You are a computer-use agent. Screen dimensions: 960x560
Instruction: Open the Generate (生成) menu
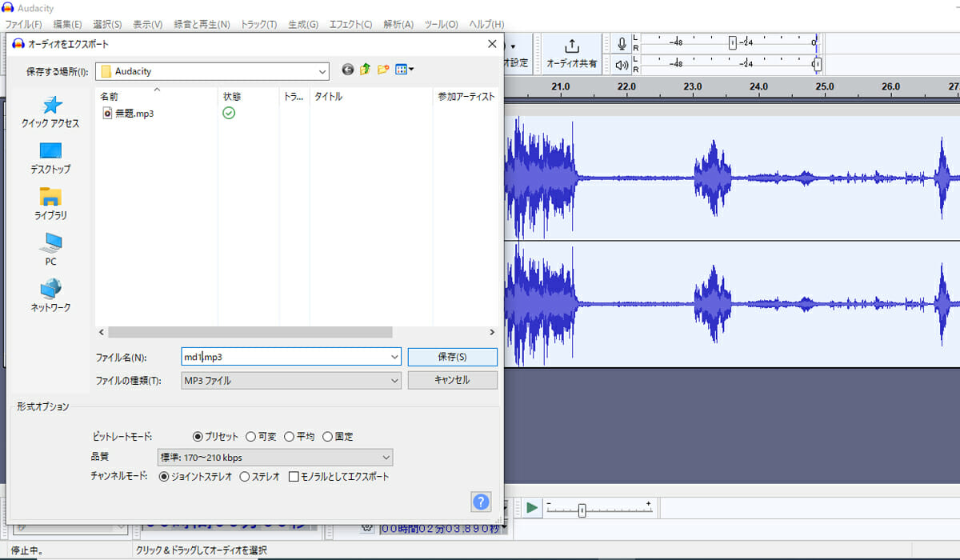(x=302, y=25)
